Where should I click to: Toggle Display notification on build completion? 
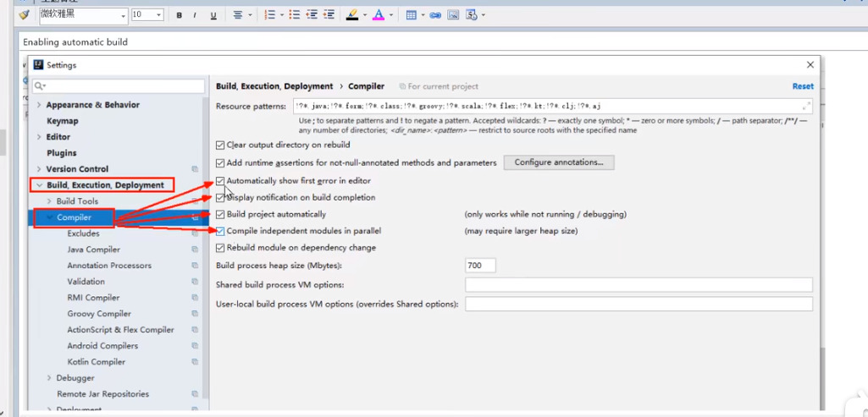[x=220, y=197]
